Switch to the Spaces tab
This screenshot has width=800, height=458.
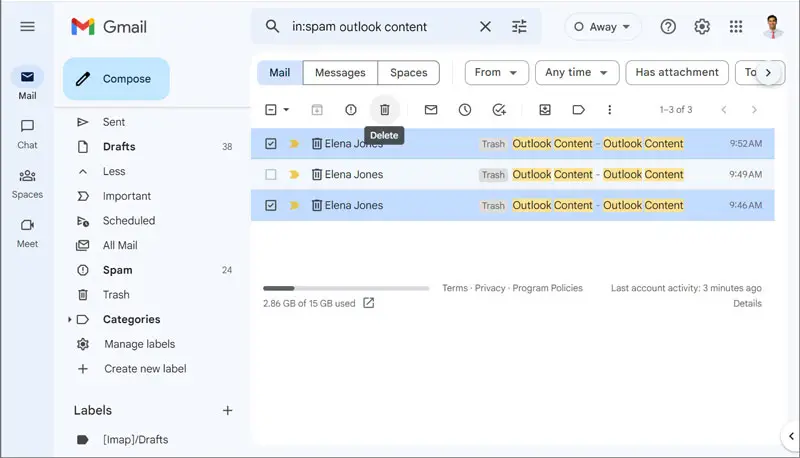coord(408,73)
